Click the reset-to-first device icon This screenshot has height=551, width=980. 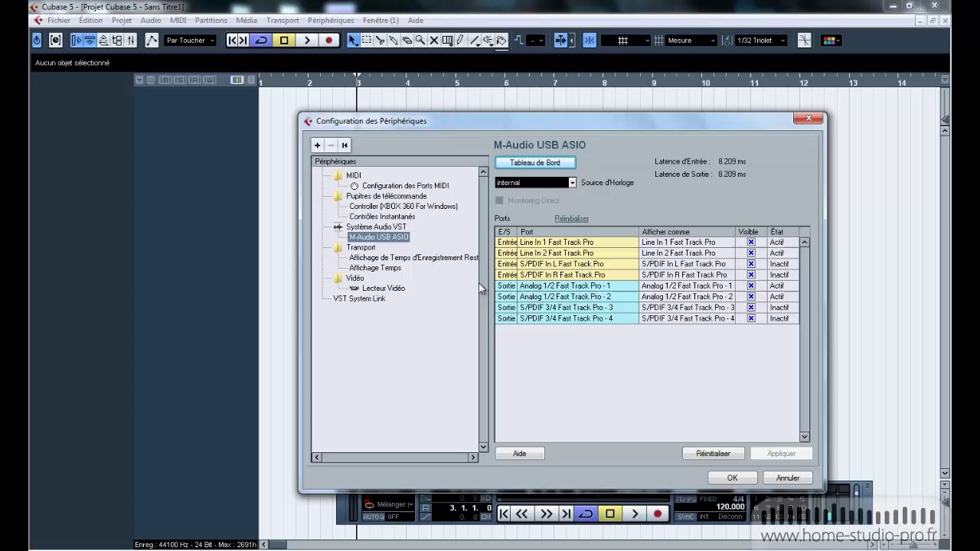[345, 145]
